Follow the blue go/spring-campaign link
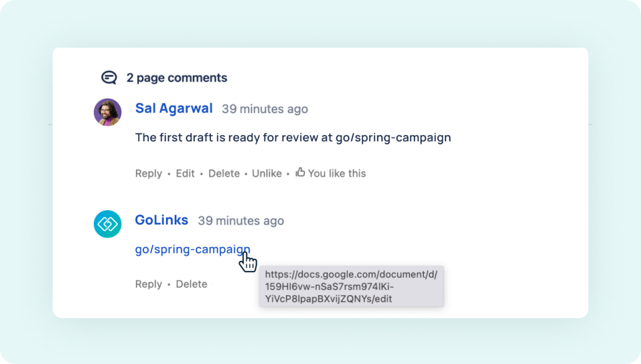Viewport: 641px width, 364px height. coord(193,249)
